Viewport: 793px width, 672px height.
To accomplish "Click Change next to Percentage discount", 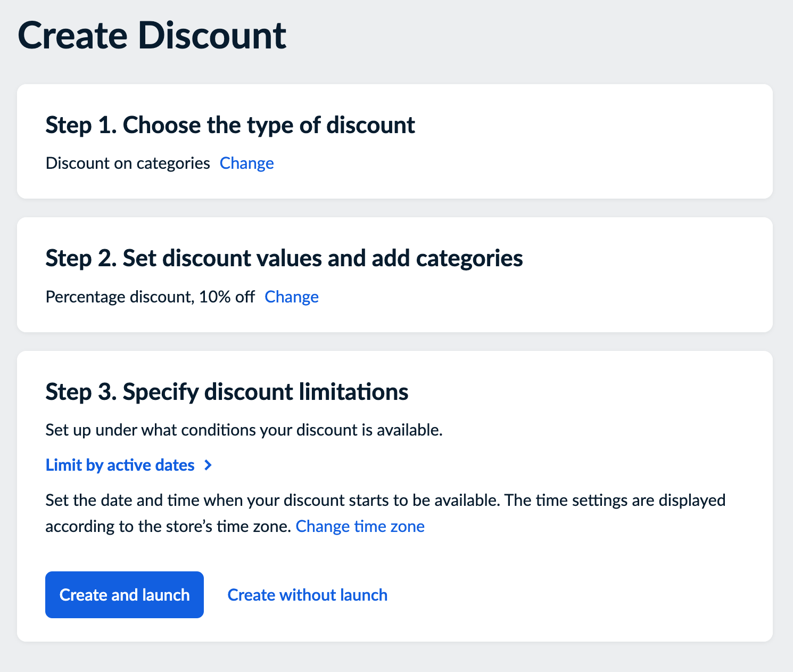I will [x=291, y=297].
